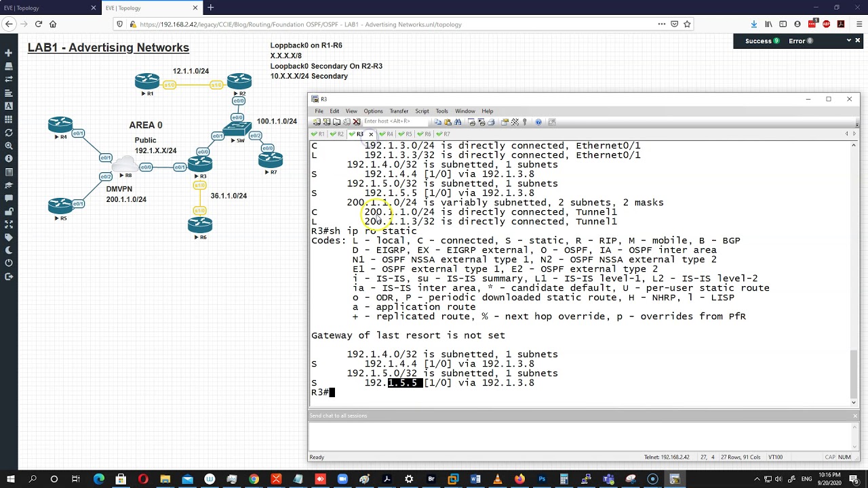Image resolution: width=868 pixels, height=488 pixels.
Task: Click the Logout icon in EVE sidebar
Action: [8, 277]
